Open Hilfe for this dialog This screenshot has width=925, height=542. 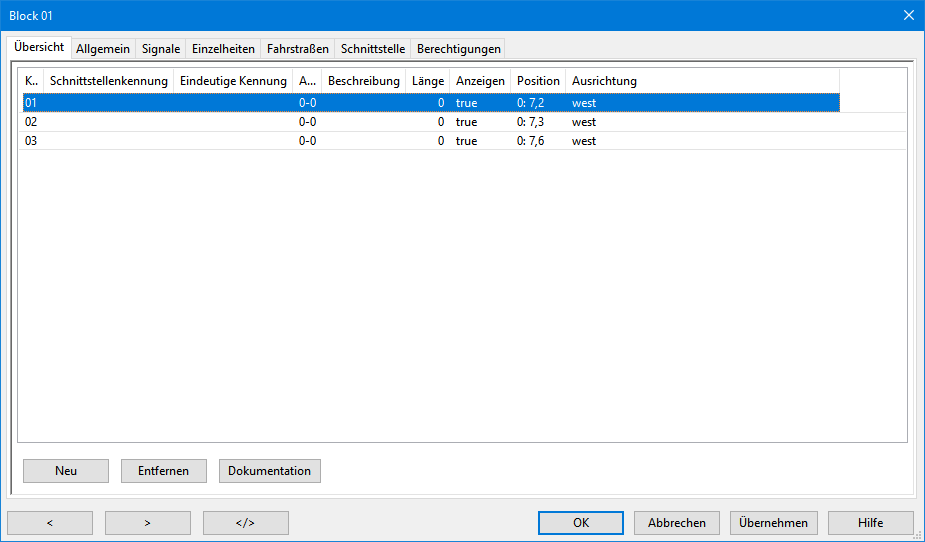coord(870,523)
